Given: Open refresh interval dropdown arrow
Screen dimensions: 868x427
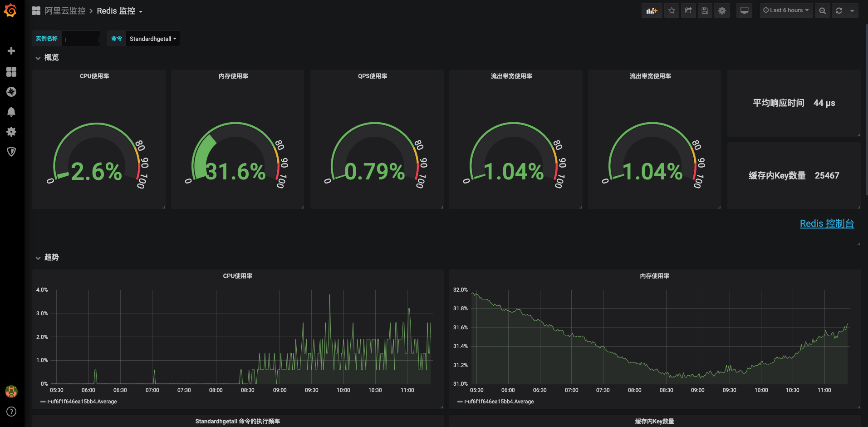Looking at the screenshot, I should click(x=852, y=10).
